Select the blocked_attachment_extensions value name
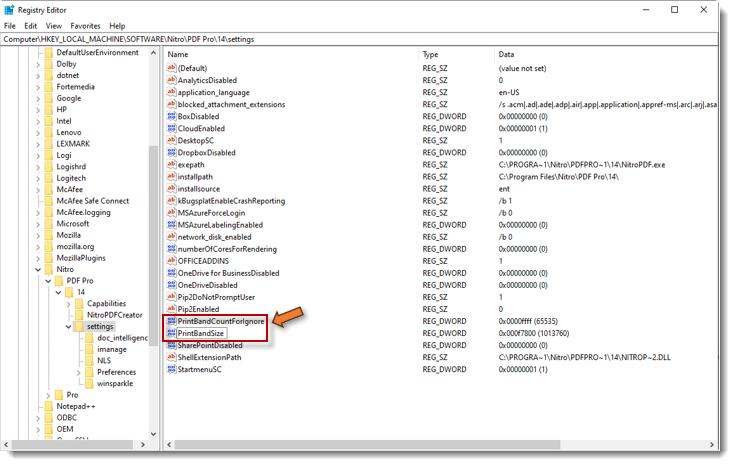Screen dimensions: 735x466 coord(231,105)
